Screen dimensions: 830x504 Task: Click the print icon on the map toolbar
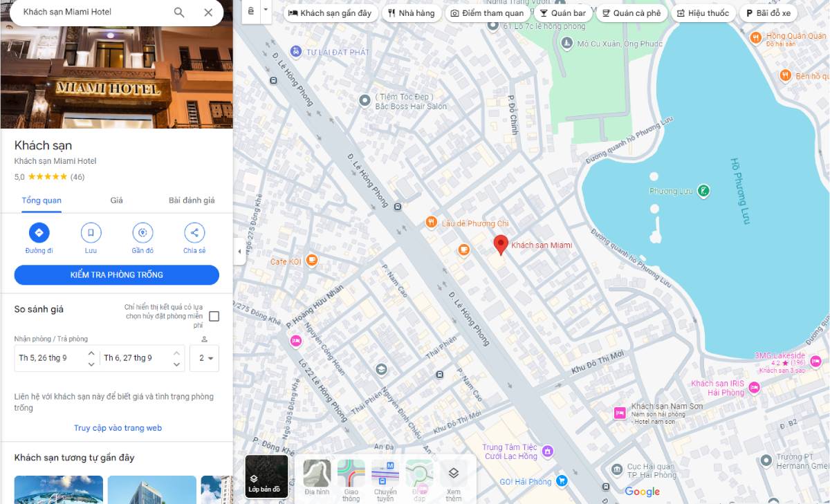(x=250, y=12)
